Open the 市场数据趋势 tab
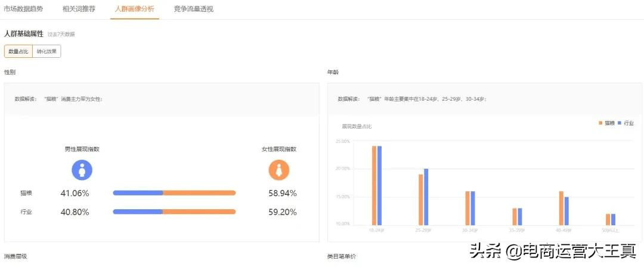The height and width of the screenshot is (267, 644). [x=23, y=9]
